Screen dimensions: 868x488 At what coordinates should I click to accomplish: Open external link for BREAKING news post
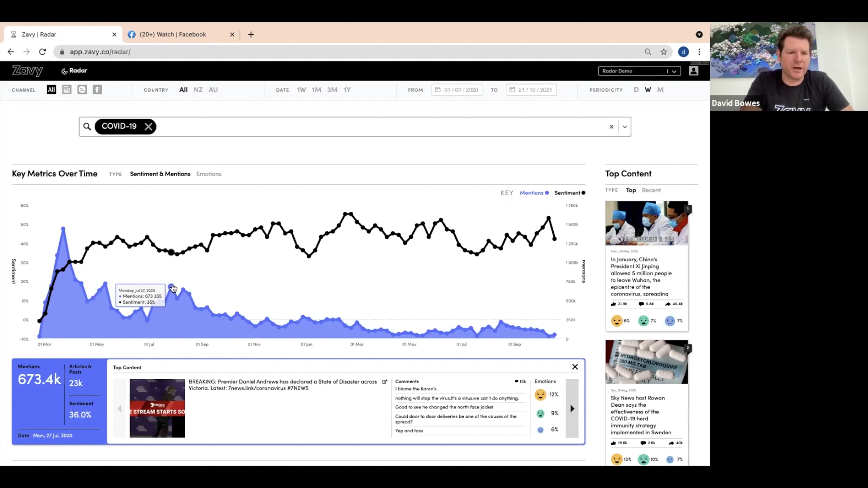384,382
